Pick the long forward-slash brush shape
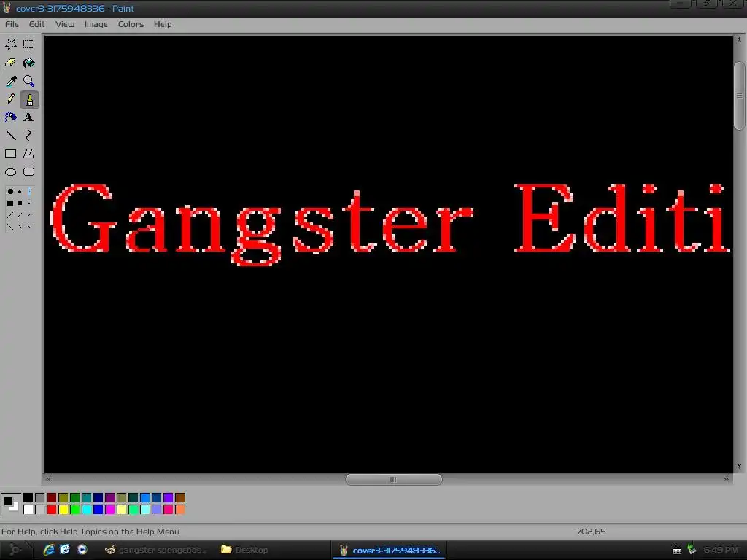This screenshot has width=747, height=560. point(10,215)
